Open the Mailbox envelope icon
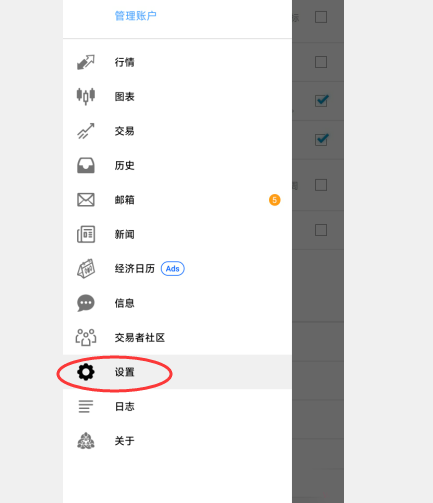 pyautogui.click(x=86, y=200)
